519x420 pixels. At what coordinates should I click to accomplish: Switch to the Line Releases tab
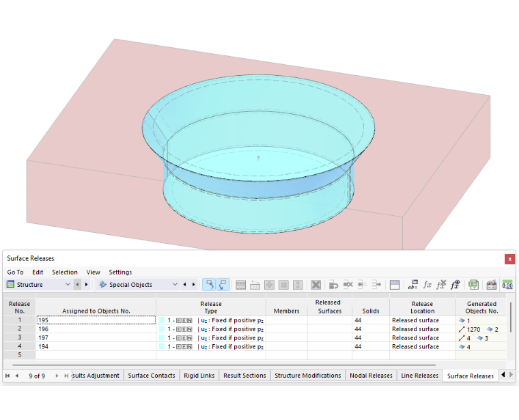(420, 376)
